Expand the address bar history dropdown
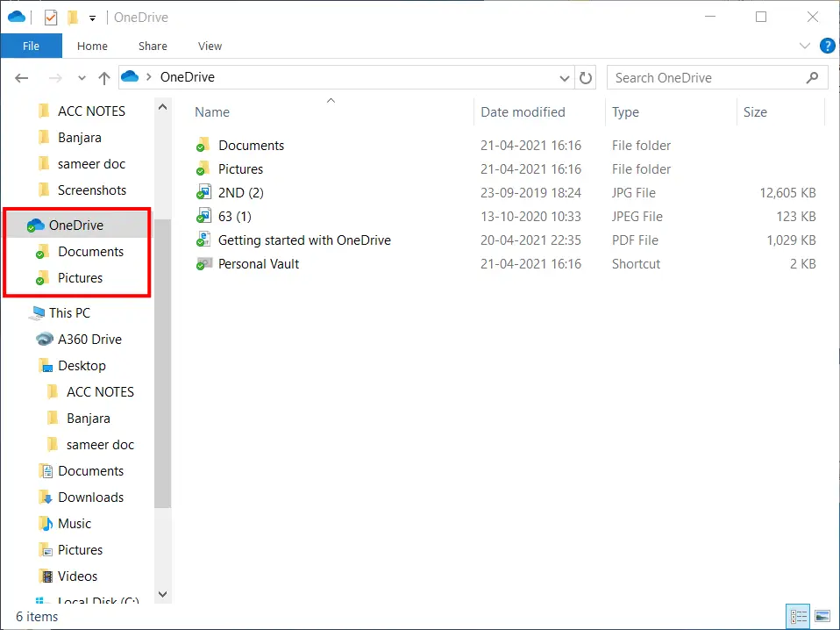 pyautogui.click(x=564, y=78)
